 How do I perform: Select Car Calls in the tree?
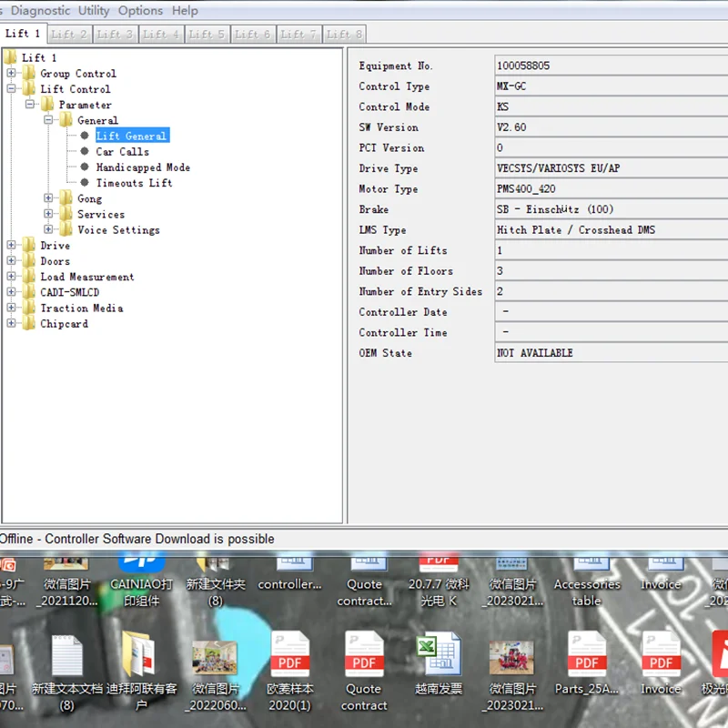click(122, 152)
